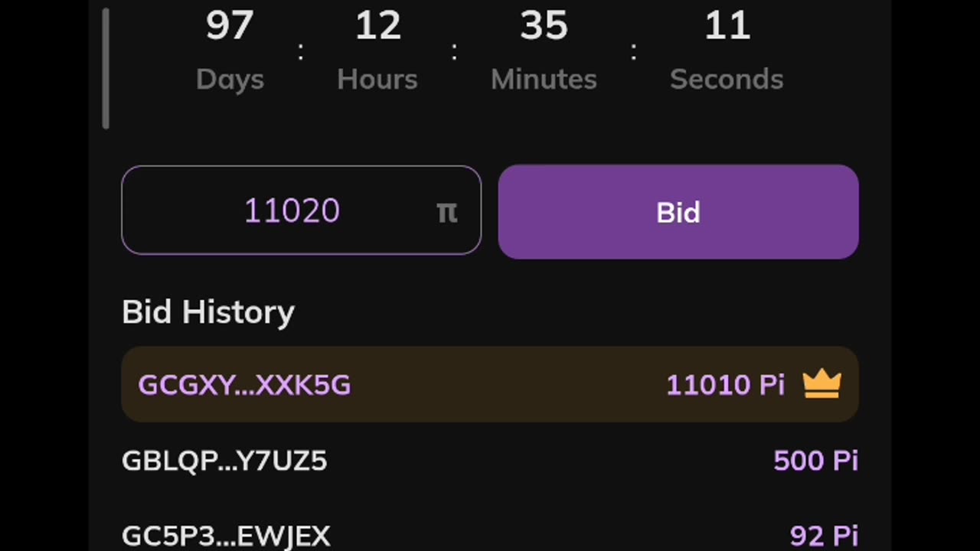The height and width of the screenshot is (551, 980).
Task: Click the purple Bid button
Action: [x=678, y=212]
